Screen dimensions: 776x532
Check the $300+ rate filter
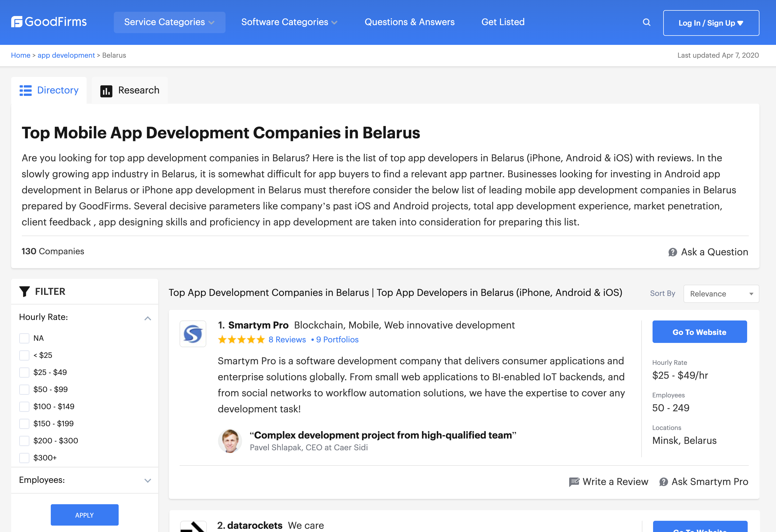[24, 458]
